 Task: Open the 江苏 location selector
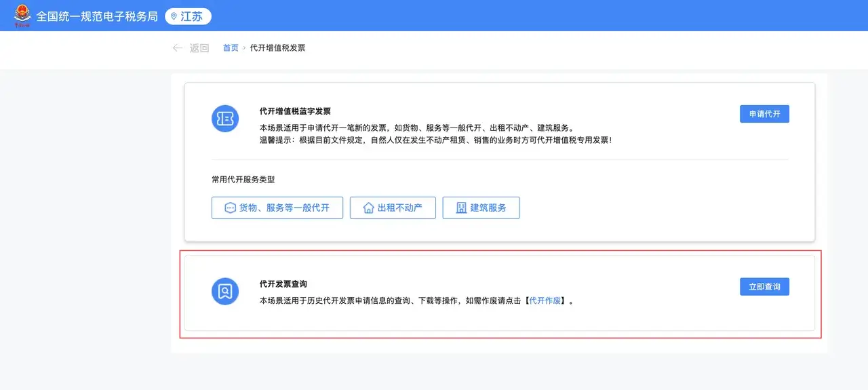[x=188, y=16]
